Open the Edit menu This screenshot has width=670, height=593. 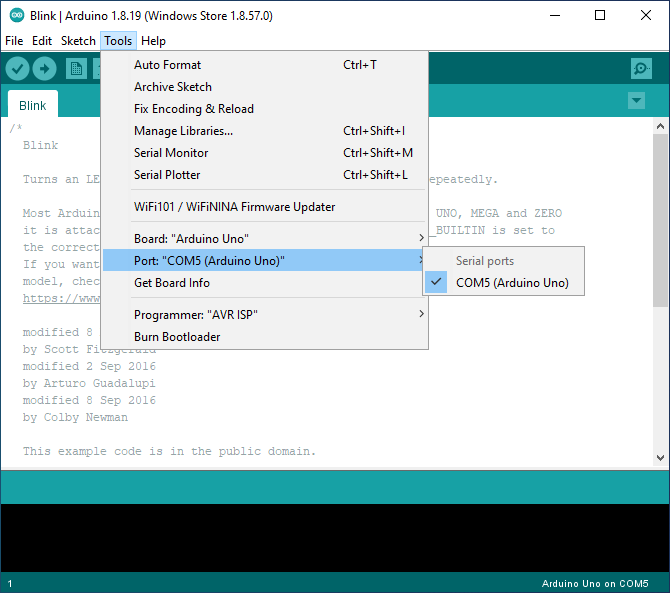[42, 41]
